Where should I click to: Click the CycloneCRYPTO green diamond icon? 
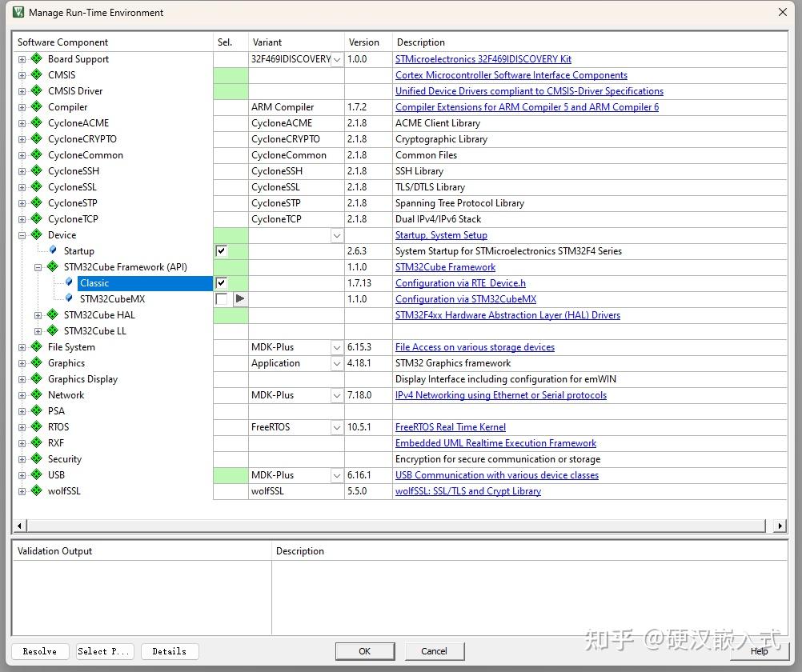tap(36, 138)
